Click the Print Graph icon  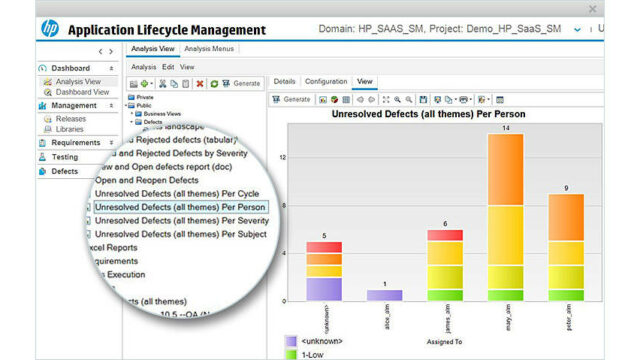(x=463, y=99)
